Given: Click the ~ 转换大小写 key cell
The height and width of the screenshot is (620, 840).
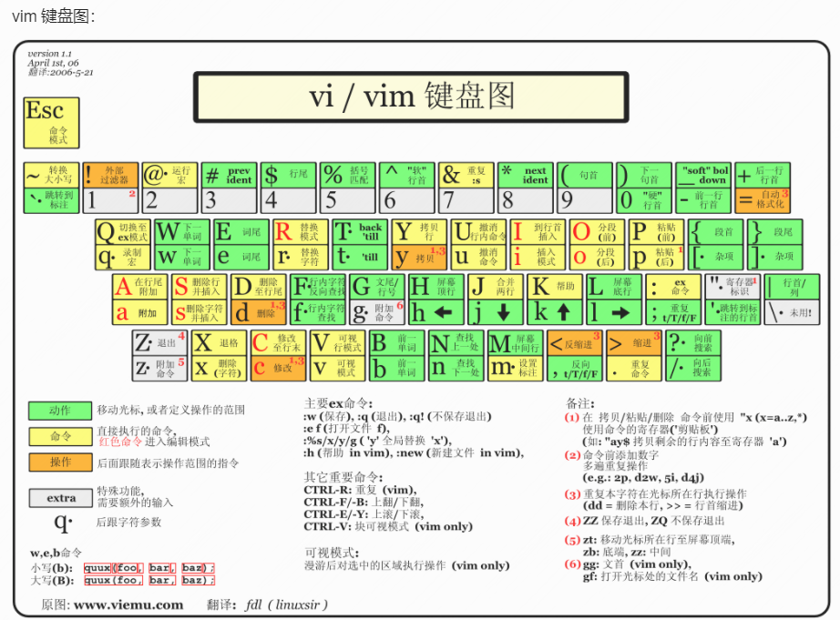Looking at the screenshot, I should point(51,175).
